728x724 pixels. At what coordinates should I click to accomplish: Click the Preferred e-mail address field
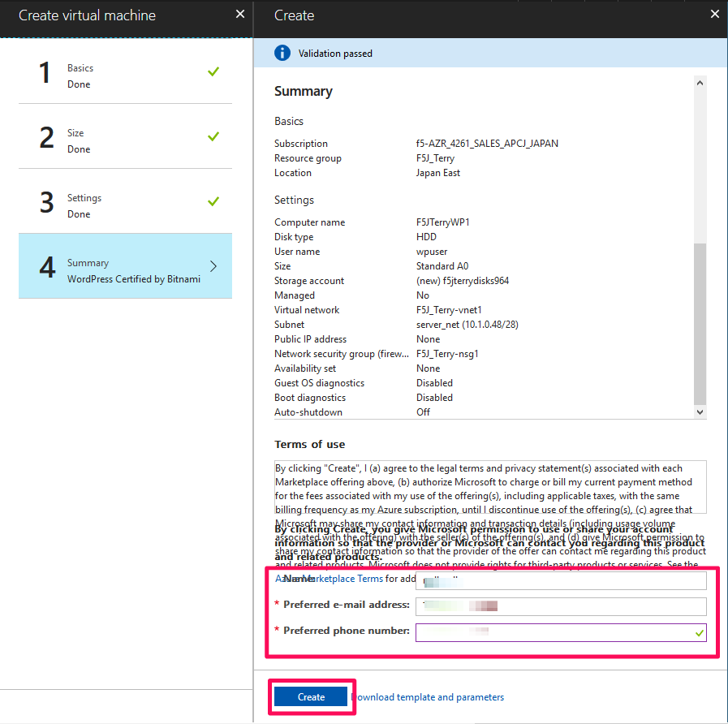click(561, 606)
